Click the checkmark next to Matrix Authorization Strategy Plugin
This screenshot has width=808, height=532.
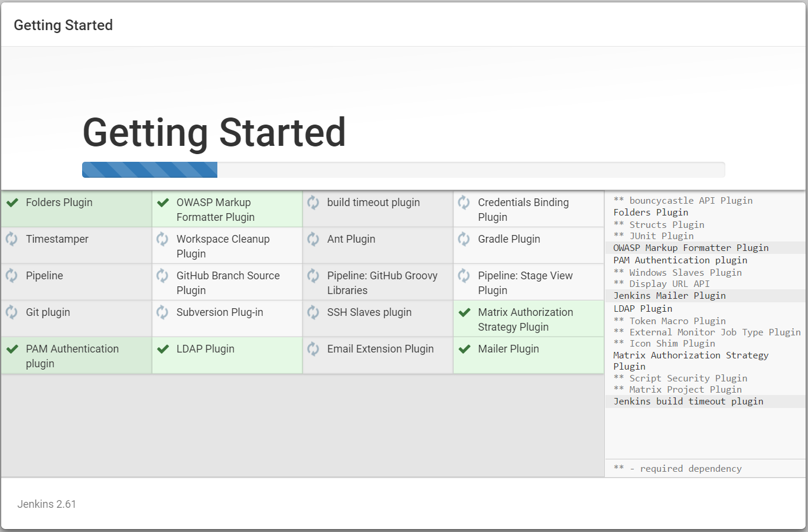[x=465, y=312]
